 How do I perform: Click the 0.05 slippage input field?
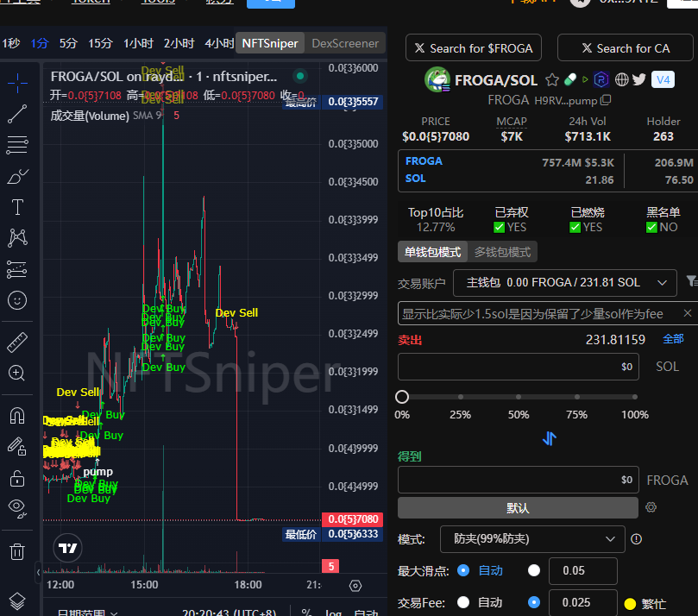tap(583, 570)
